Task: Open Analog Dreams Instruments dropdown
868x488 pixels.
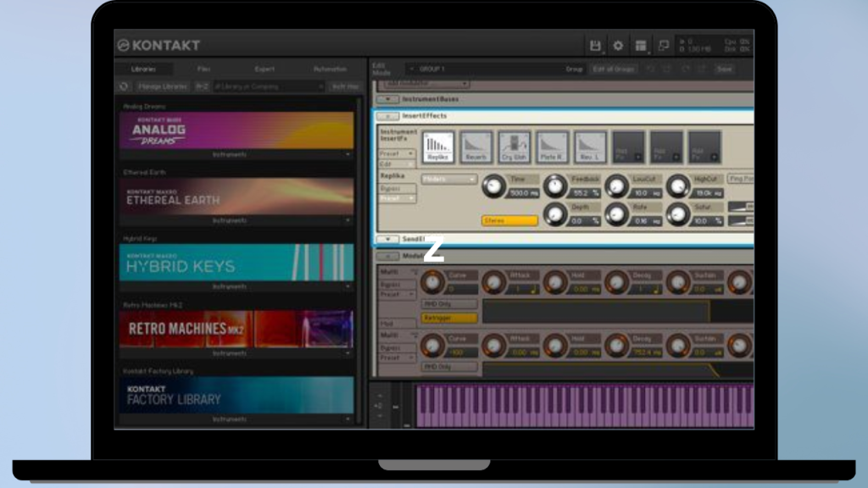Action: coord(236,155)
